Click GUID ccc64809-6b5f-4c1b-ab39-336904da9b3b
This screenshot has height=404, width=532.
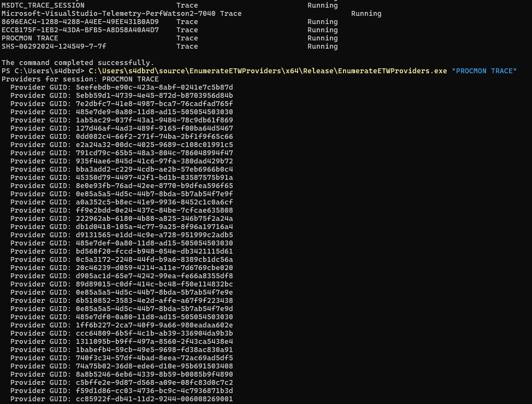(x=155, y=333)
